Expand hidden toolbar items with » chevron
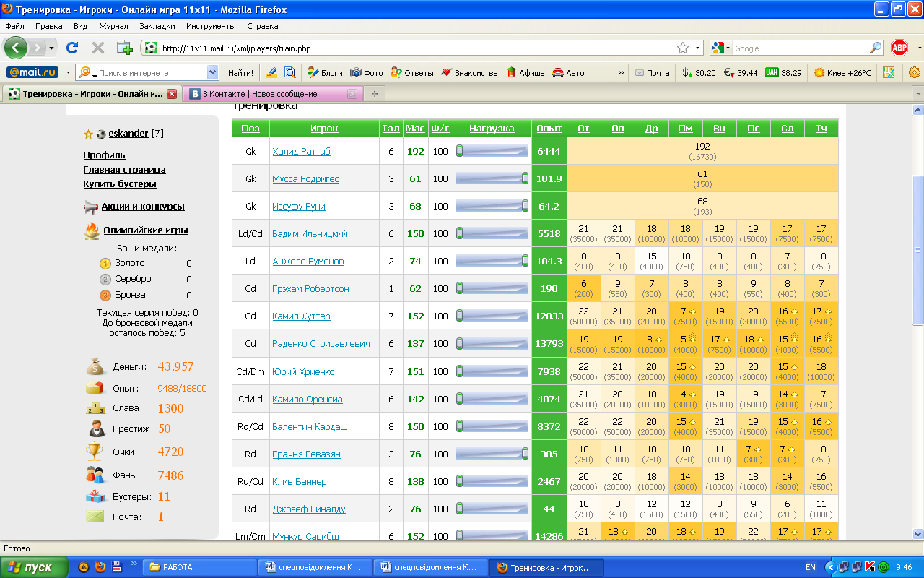Image resolution: width=924 pixels, height=578 pixels. pyautogui.click(x=621, y=73)
